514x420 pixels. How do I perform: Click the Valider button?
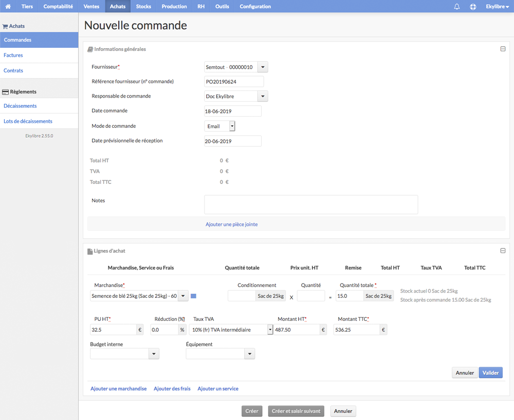490,373
